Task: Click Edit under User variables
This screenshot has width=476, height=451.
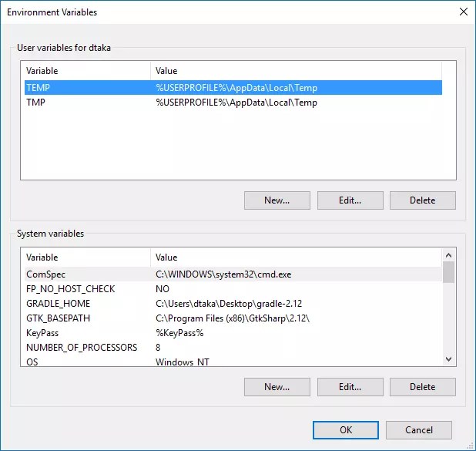Action: tap(350, 200)
